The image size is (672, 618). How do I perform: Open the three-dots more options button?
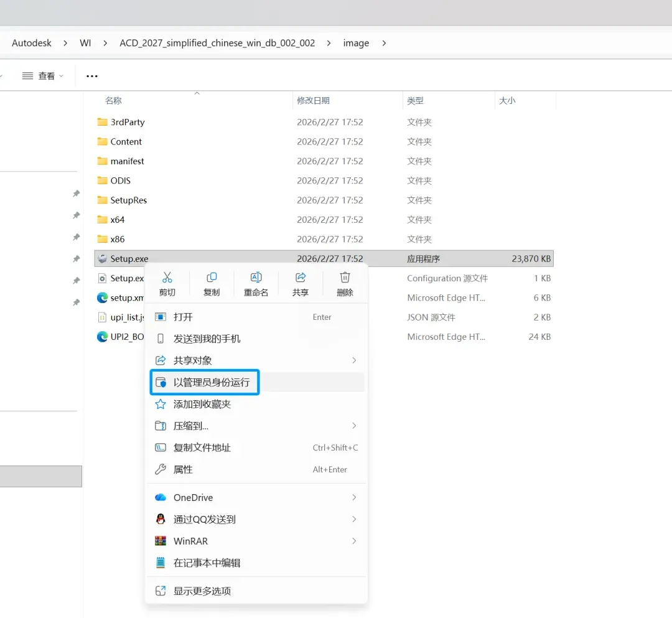pos(91,76)
